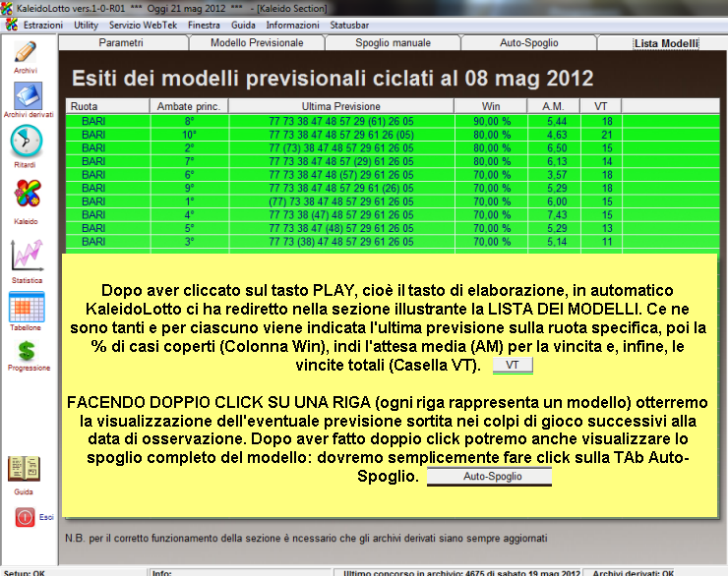Image resolution: width=728 pixels, height=576 pixels.
Task: Click forecast '77 73 38 47 48 57 29 (61) 26 05'
Action: pyautogui.click(x=340, y=121)
